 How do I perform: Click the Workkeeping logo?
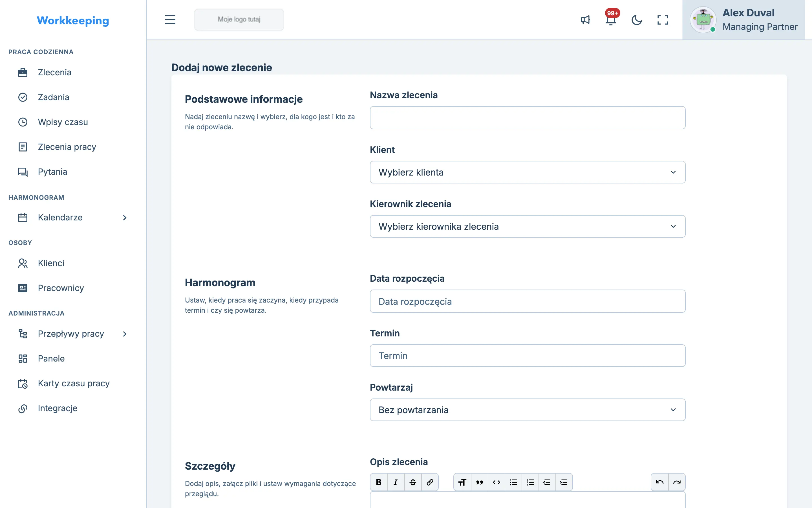[x=73, y=21]
